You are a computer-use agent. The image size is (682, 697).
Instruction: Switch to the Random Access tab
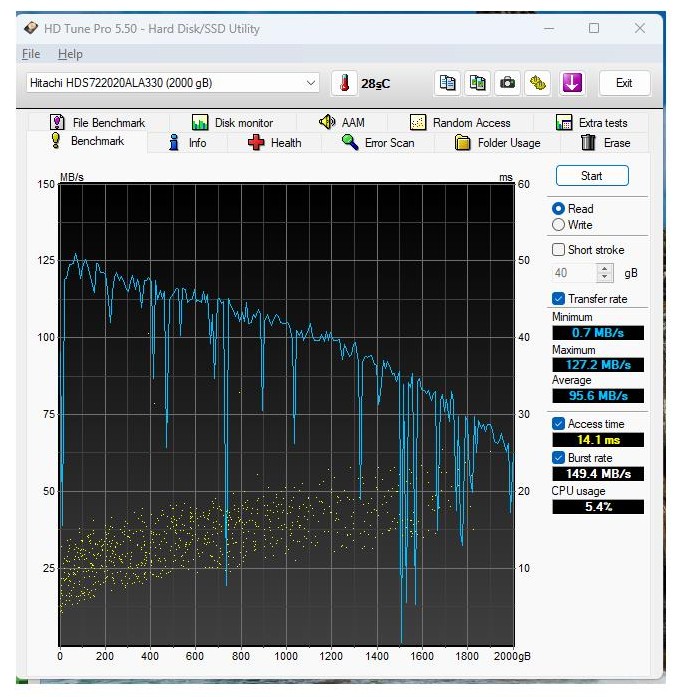(460, 123)
